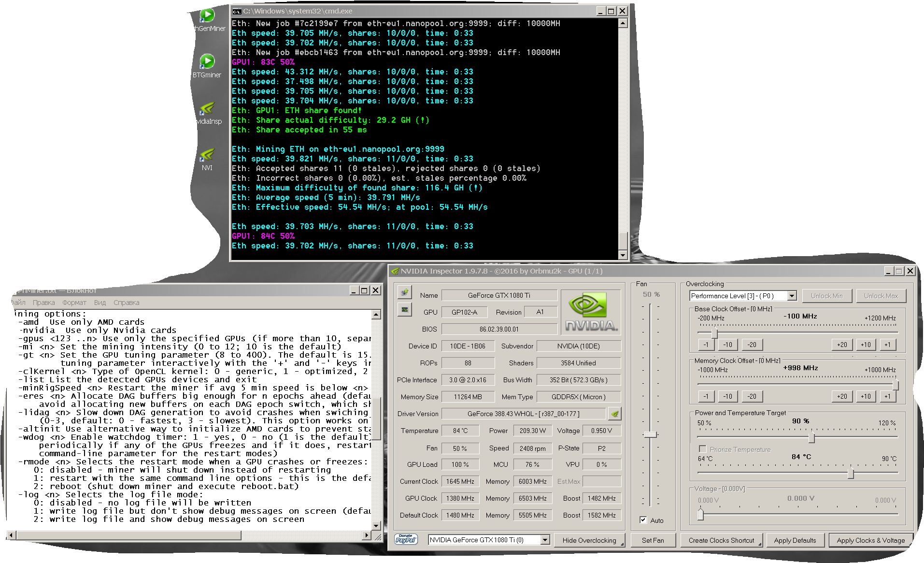Click the Unlock Min button
The image size is (924, 563).
coord(826,296)
